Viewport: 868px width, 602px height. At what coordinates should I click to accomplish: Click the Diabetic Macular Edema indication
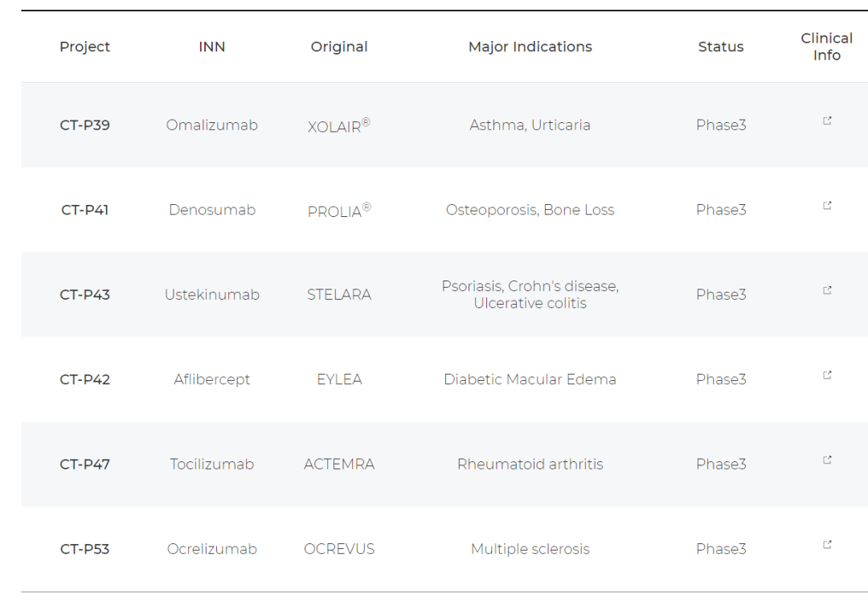tap(530, 379)
